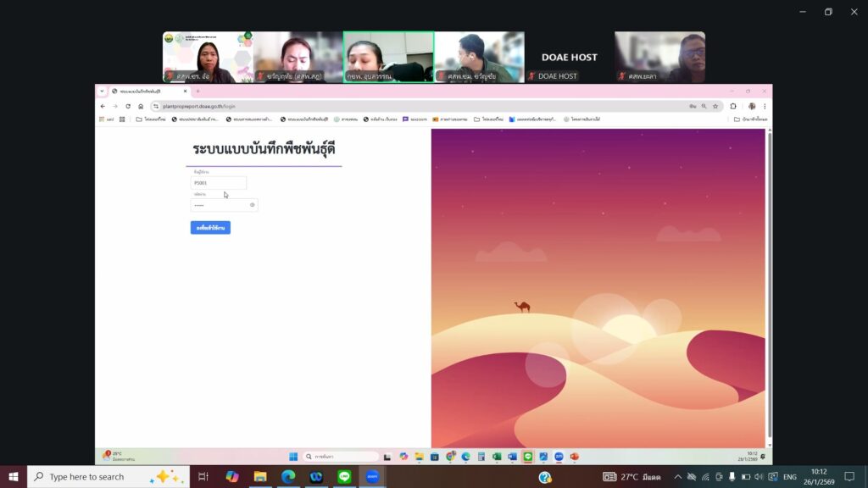Click the plantpropreport.doae.go.th address bar

339,107
